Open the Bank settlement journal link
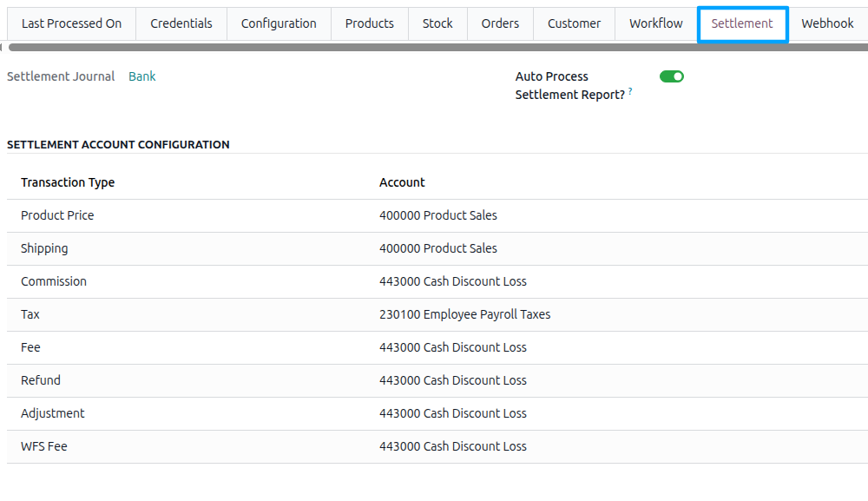This screenshot has width=868, height=501. pos(142,76)
